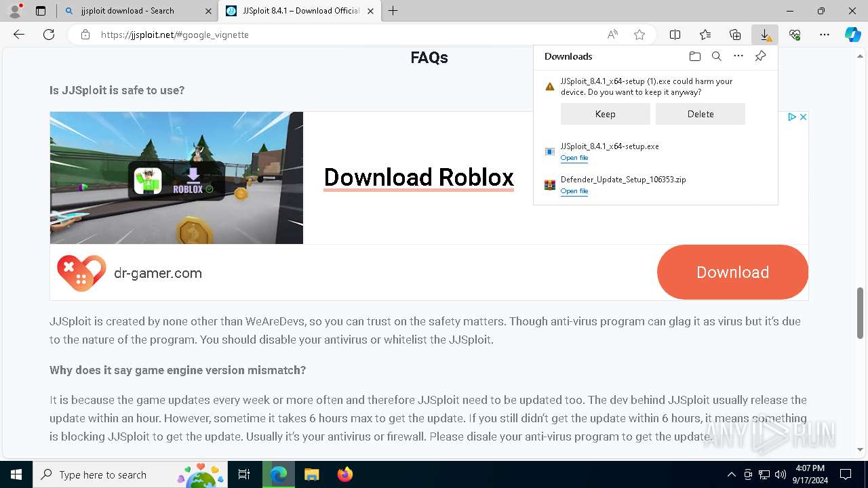The height and width of the screenshot is (488, 868).
Task: Keep the flagged JJSploit setup file
Action: 606,114
